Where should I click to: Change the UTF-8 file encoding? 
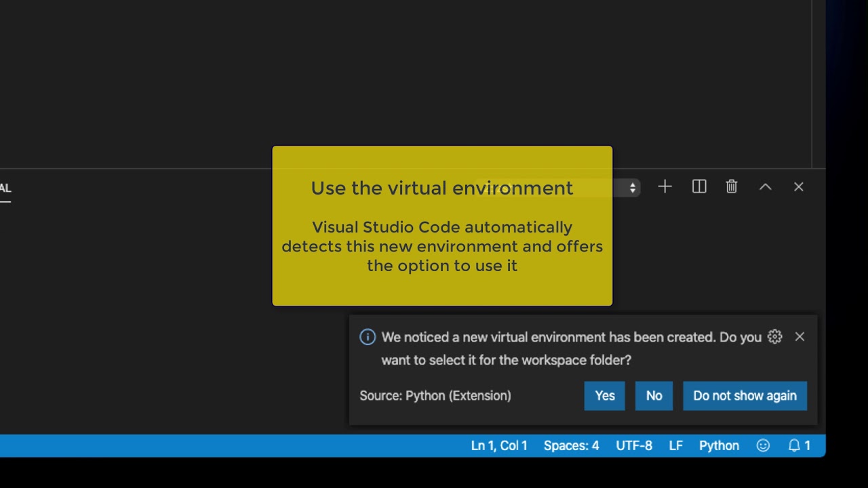(x=634, y=446)
